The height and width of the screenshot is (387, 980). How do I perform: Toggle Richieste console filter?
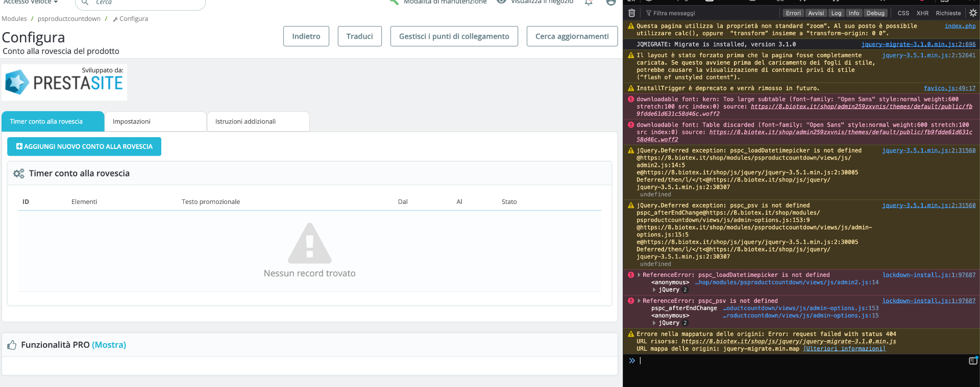948,13
